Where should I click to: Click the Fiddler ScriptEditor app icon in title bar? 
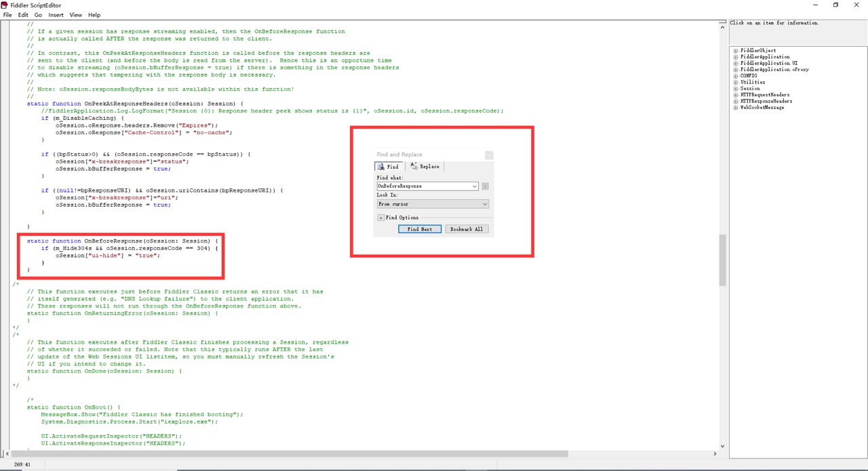coord(5,5)
